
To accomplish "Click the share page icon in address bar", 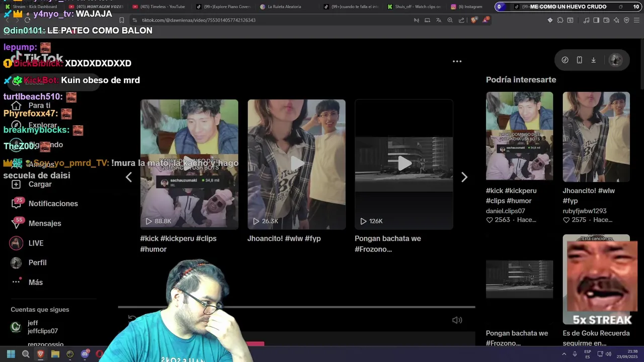I will pos(461,20).
